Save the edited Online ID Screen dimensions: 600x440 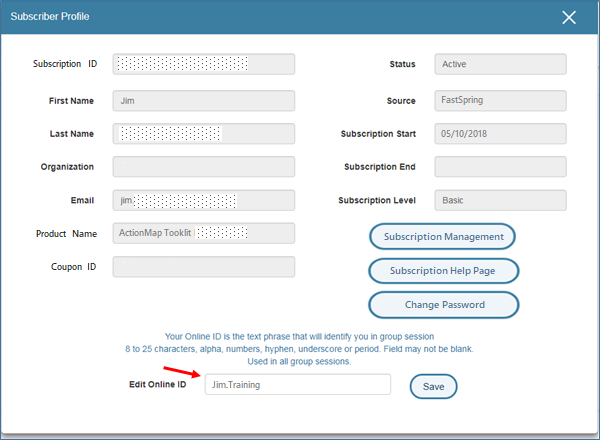coord(433,386)
